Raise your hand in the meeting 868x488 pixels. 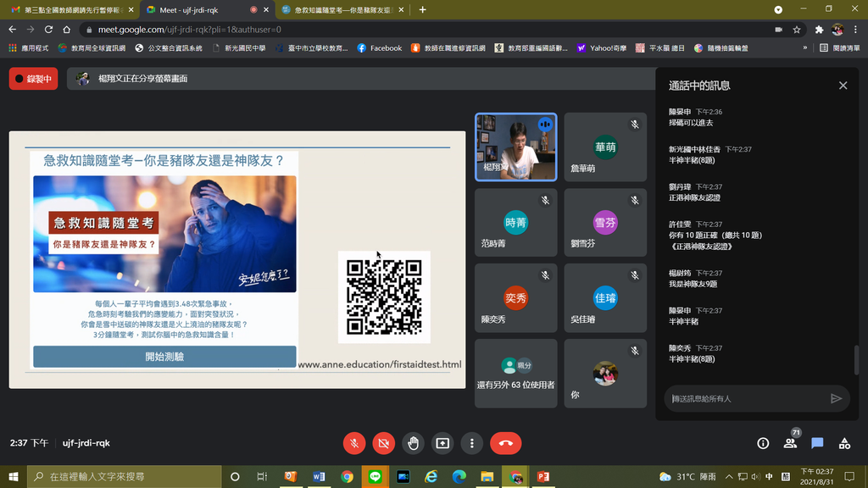coord(413,443)
